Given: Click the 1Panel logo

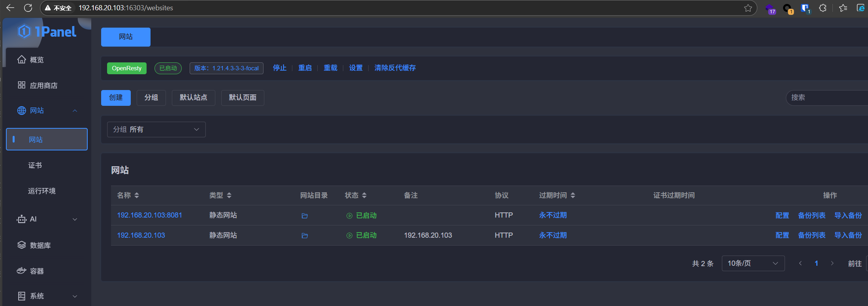Looking at the screenshot, I should [x=47, y=32].
